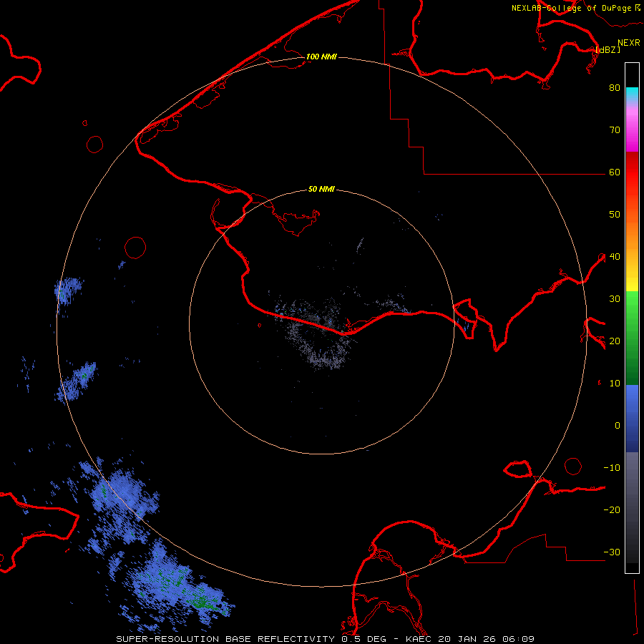Screen dimensions: 644x644
Task: Click the 0 dBZ scale value
Action: [x=618, y=426]
